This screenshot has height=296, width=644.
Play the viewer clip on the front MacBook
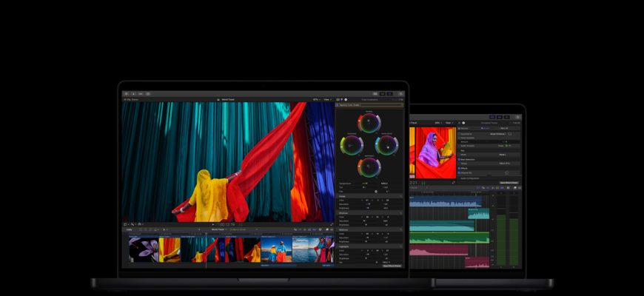click(212, 224)
